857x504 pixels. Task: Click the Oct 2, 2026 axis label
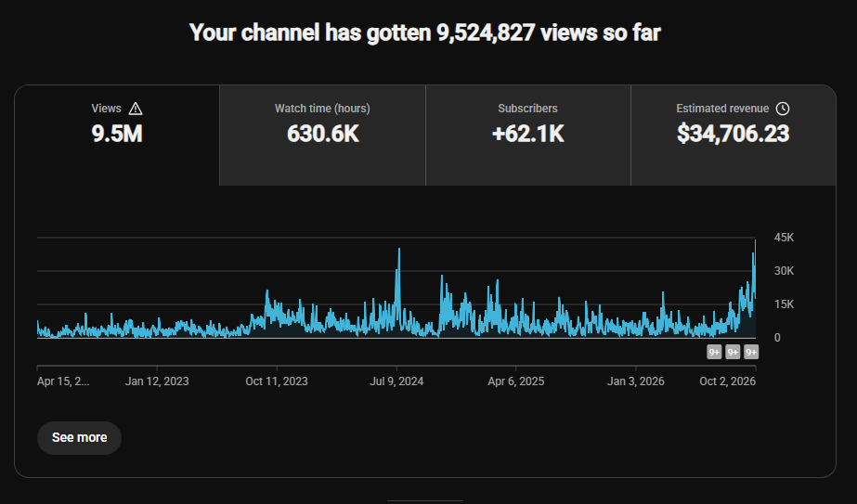[727, 381]
